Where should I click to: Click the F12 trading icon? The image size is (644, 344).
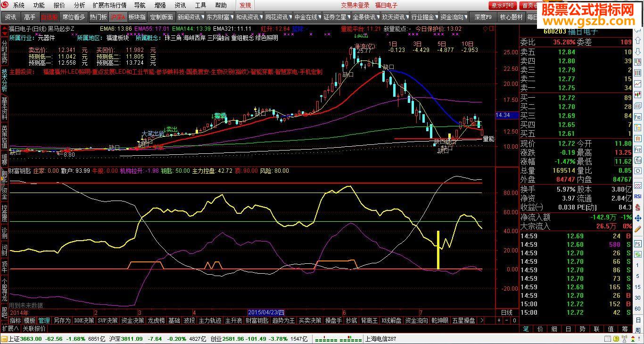click(x=637, y=149)
